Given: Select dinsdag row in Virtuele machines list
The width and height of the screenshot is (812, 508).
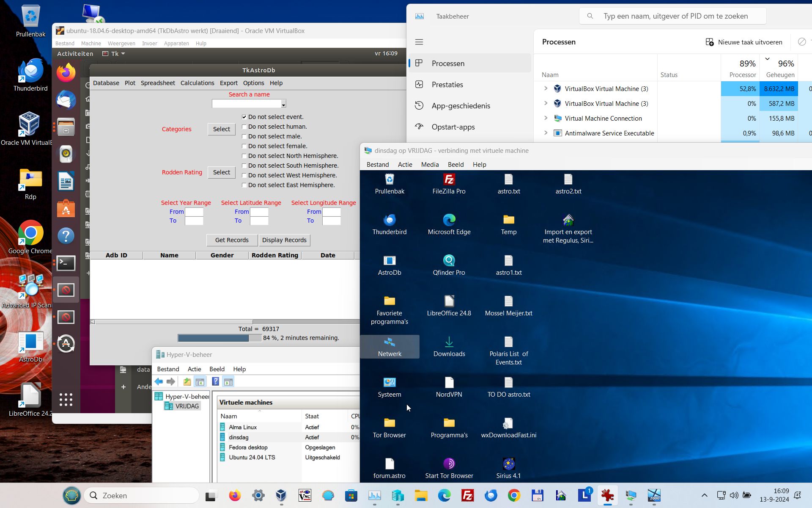Looking at the screenshot, I should (289, 437).
